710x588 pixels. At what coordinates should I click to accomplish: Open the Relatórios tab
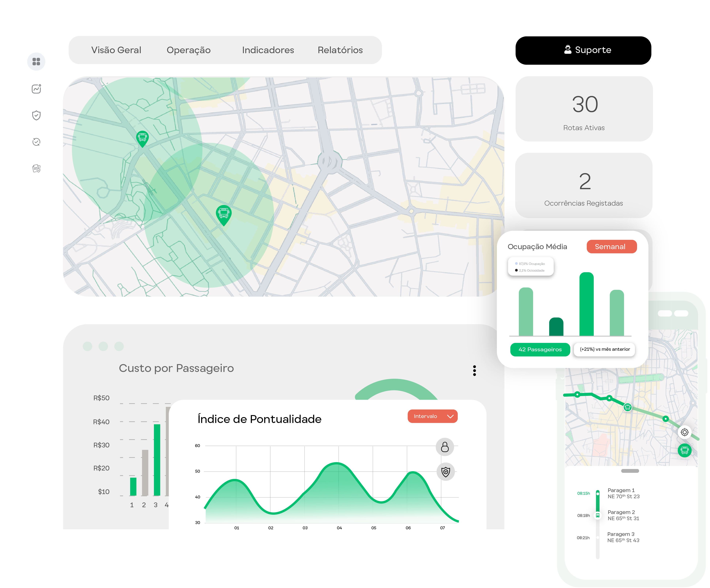tap(340, 50)
